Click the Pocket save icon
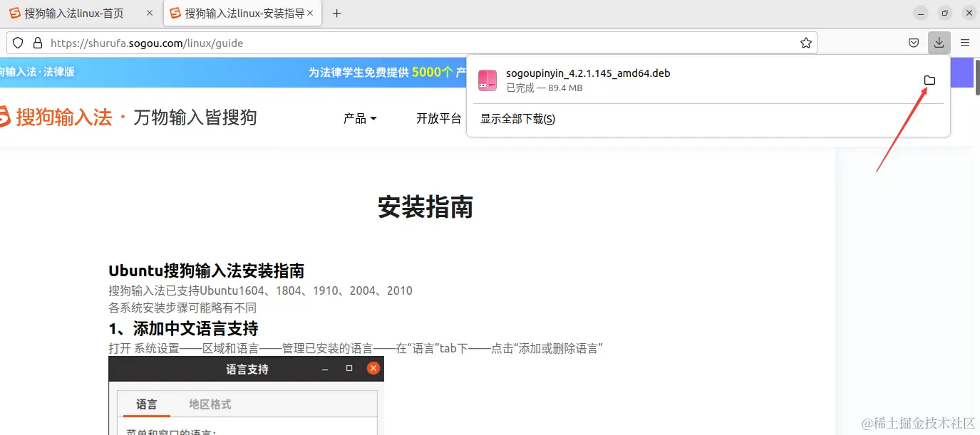The height and width of the screenshot is (435, 980). pyautogui.click(x=914, y=43)
